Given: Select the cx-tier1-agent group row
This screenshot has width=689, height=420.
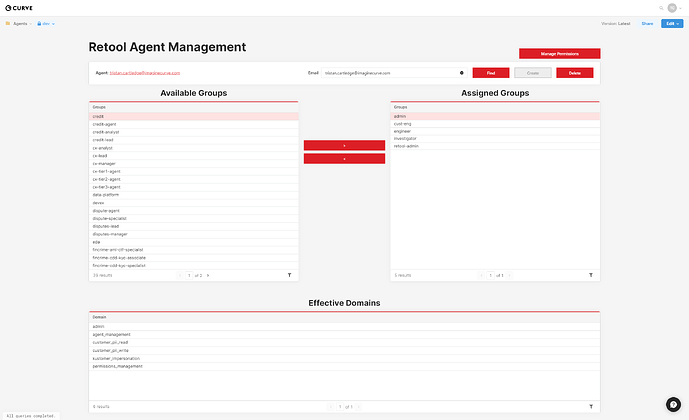Looking at the screenshot, I should [x=193, y=171].
